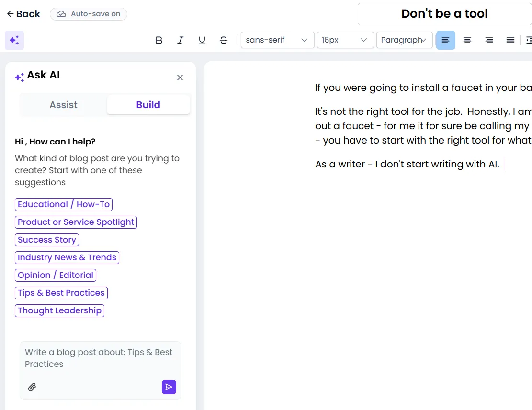Viewport: 532px width, 410px height.
Task: Select justify text alignment
Action: click(x=510, y=40)
